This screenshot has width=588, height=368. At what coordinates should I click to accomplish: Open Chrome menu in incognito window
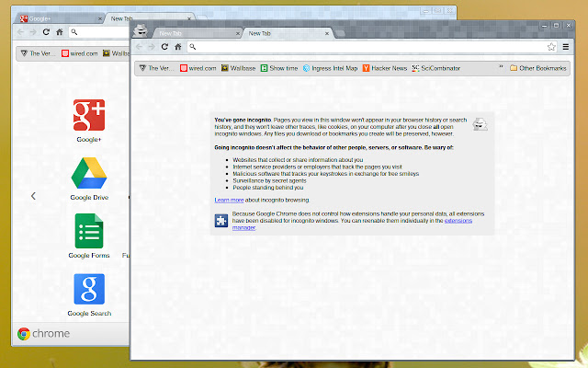(x=566, y=47)
